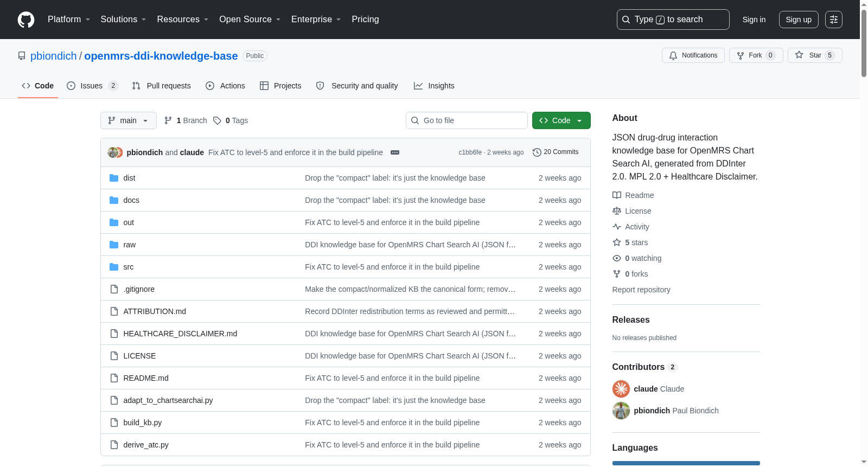Click the Activity pulse icon

point(617,227)
